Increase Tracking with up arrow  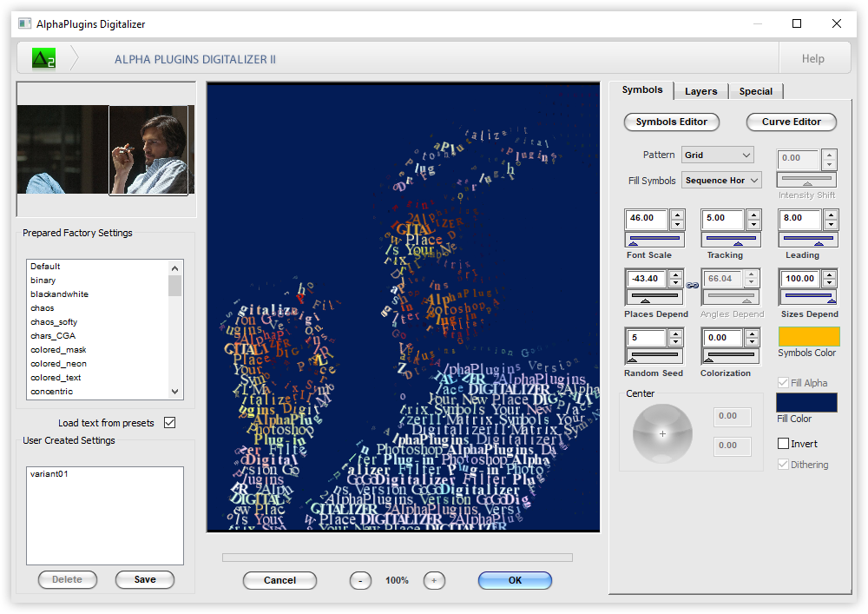754,215
